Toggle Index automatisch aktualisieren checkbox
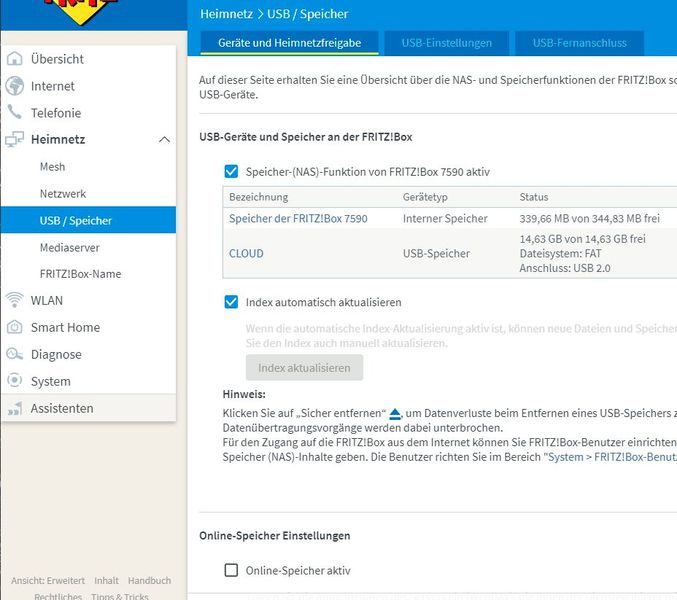This screenshot has height=600, width=677. click(231, 302)
